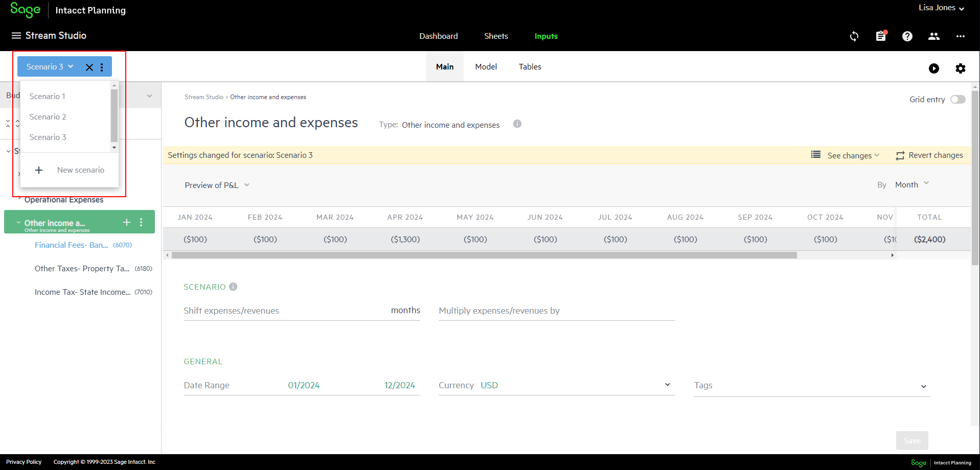
Task: Click the Date Range end 12/2024
Action: 400,385
